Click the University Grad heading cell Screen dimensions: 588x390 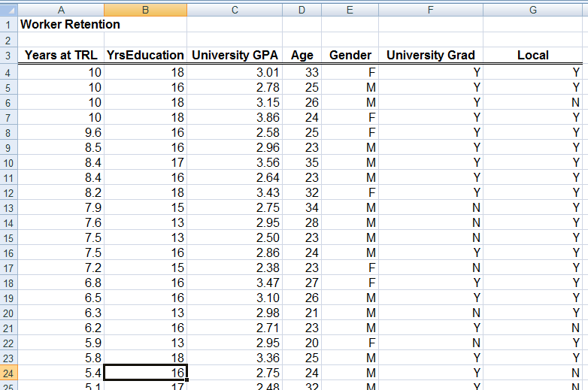[x=431, y=56]
